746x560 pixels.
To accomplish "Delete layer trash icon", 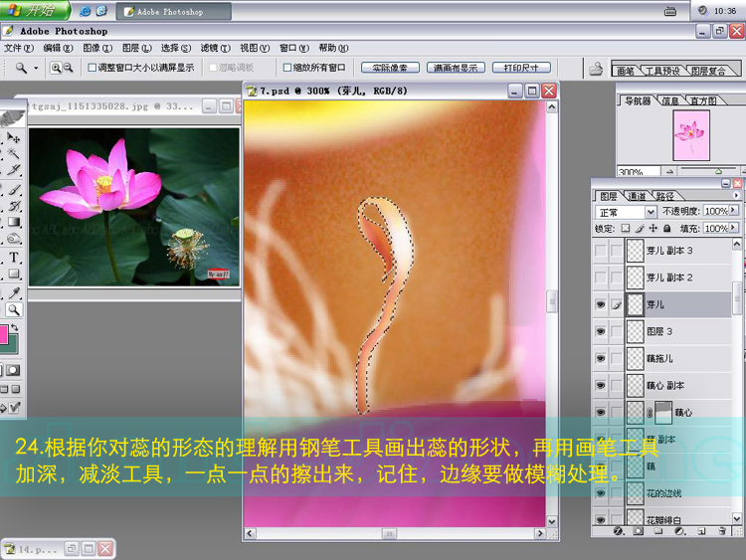I will pyautogui.click(x=722, y=531).
